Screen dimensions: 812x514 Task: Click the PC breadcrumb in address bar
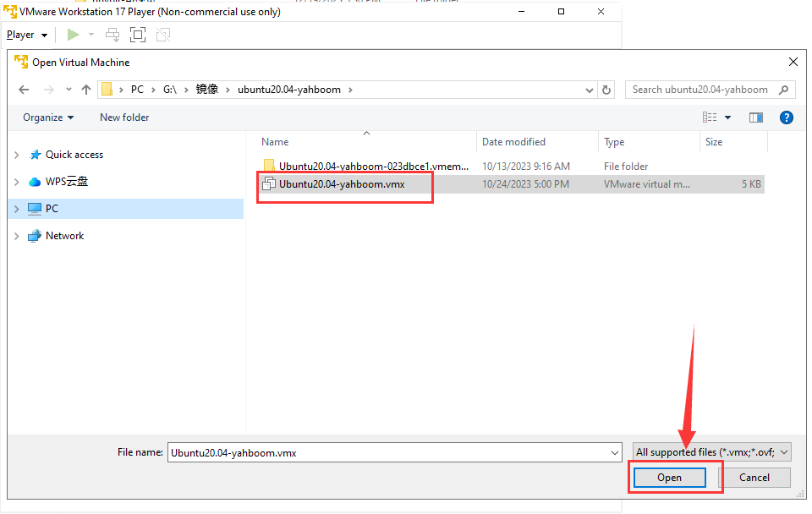pyautogui.click(x=137, y=90)
